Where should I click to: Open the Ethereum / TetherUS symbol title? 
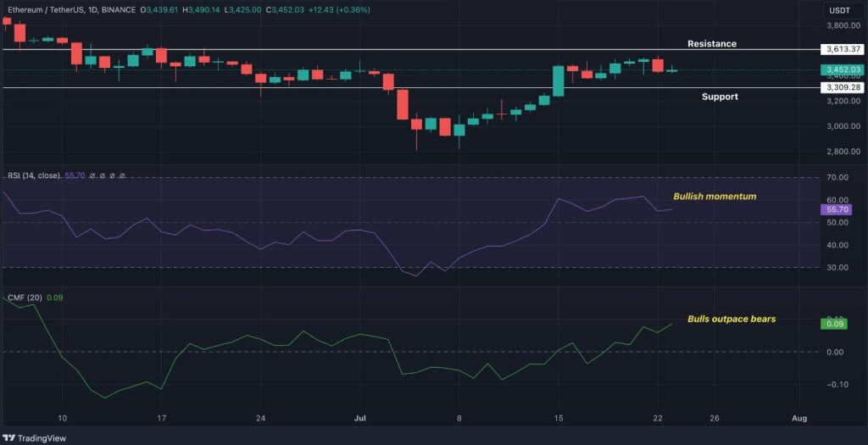pos(72,10)
